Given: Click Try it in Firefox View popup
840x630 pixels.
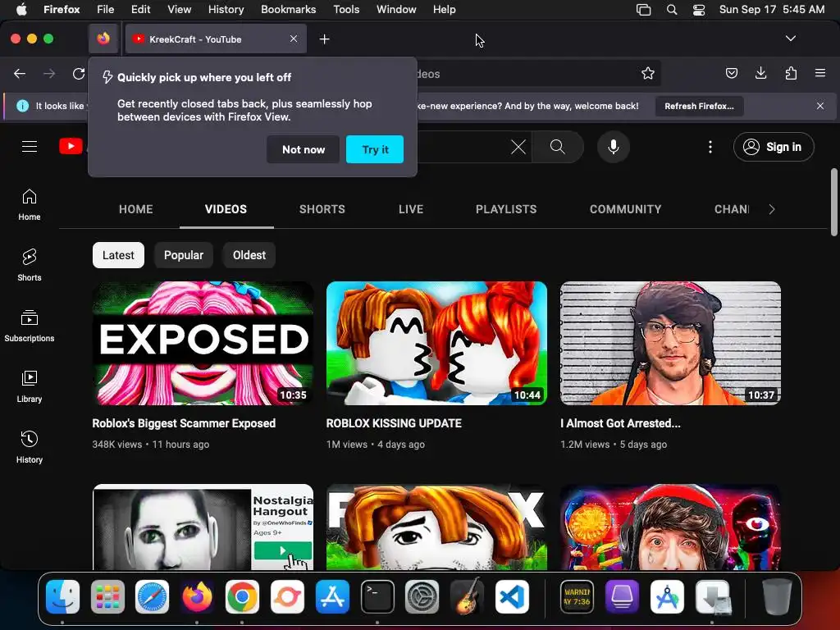Looking at the screenshot, I should 375,149.
